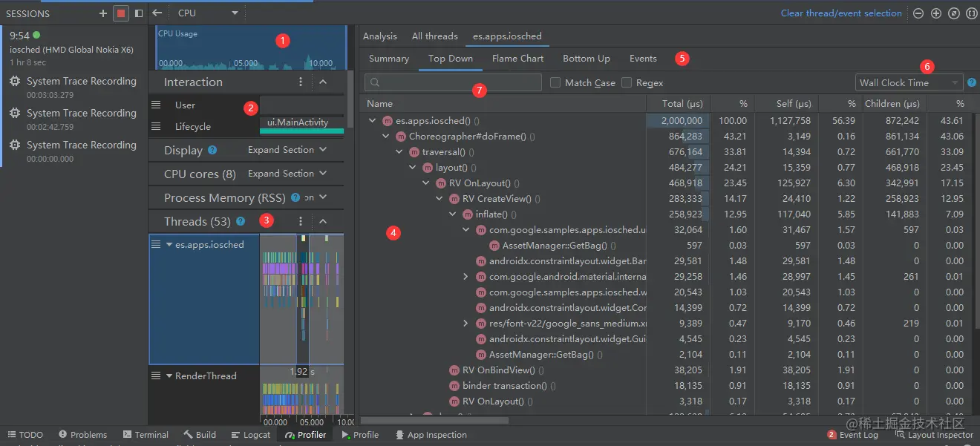Open the Problems tool window

point(83,435)
